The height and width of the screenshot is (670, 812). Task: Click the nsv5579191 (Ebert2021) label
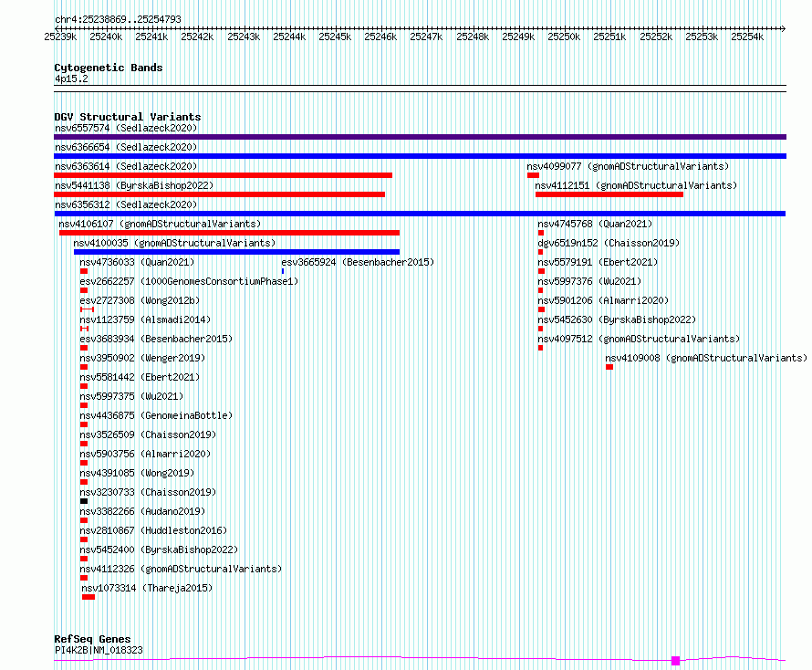point(598,262)
